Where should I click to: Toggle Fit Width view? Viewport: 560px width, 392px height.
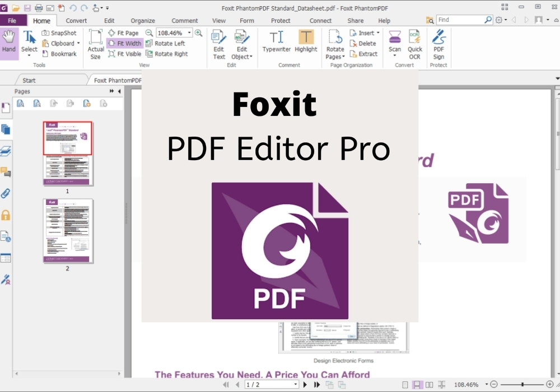[x=125, y=43]
